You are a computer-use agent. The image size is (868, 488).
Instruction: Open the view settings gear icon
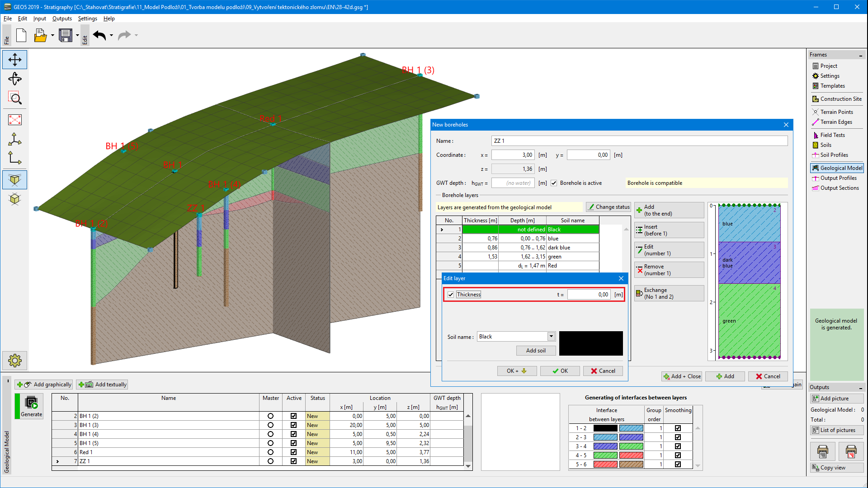(15, 361)
